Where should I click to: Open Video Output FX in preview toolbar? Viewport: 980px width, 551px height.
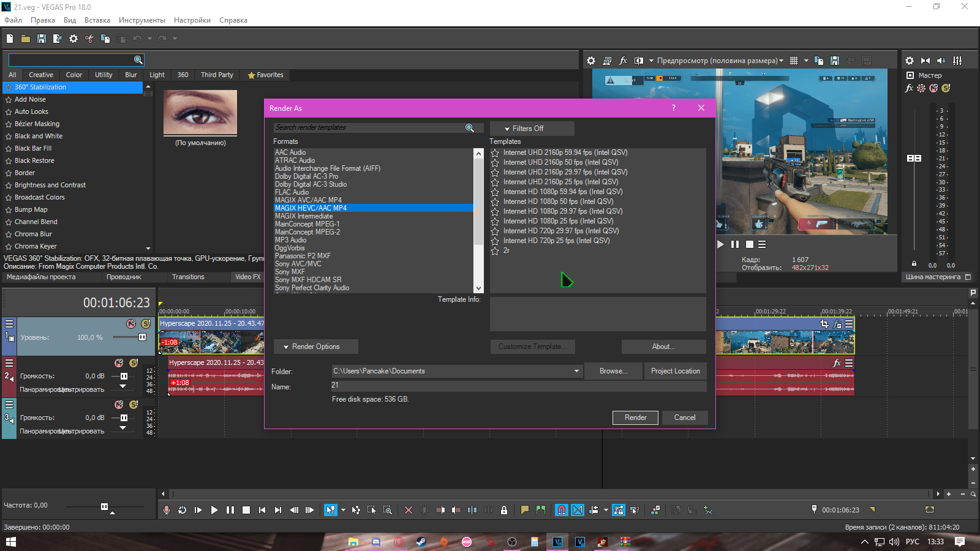pyautogui.click(x=623, y=61)
